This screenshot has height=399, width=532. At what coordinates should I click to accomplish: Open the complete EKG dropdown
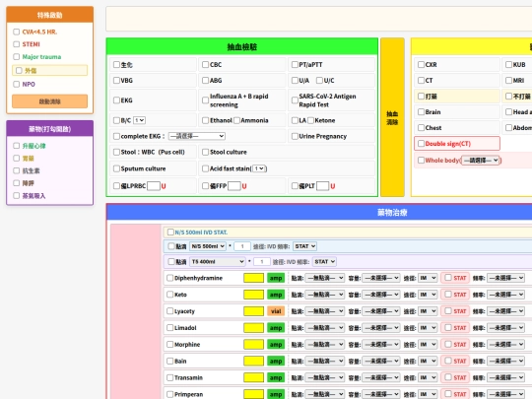point(197,136)
